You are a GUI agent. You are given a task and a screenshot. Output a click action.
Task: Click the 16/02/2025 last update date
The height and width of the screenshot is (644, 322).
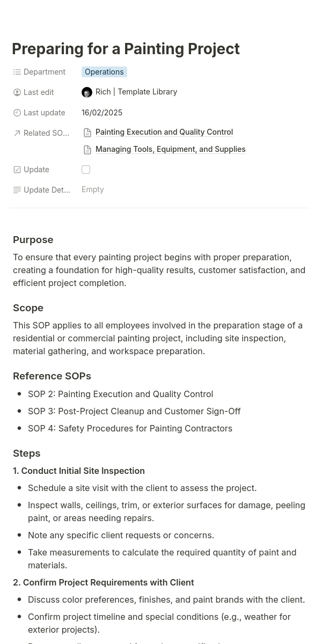(x=102, y=113)
